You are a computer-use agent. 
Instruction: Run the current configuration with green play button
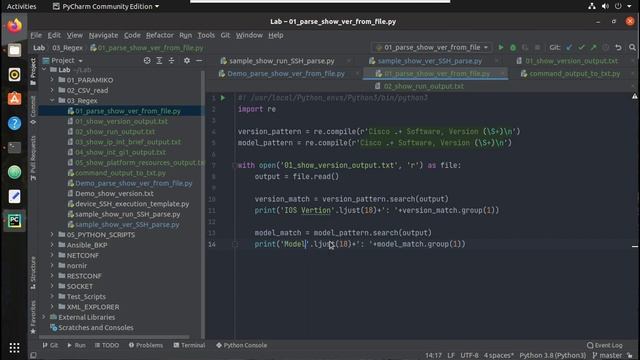(501, 47)
